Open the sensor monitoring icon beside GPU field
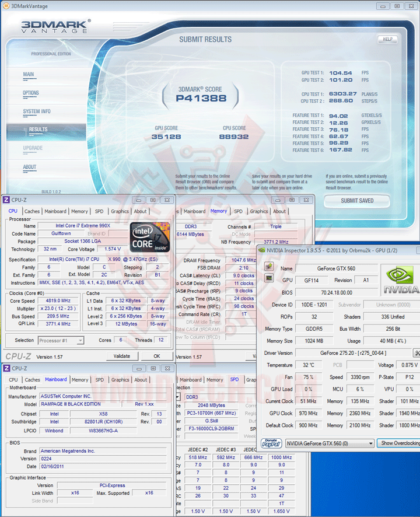This screenshot has height=517, width=420. click(x=269, y=278)
